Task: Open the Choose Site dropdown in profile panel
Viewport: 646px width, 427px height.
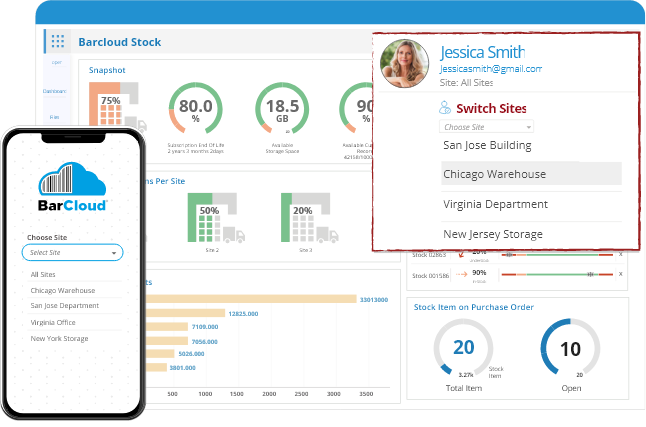Action: click(487, 127)
